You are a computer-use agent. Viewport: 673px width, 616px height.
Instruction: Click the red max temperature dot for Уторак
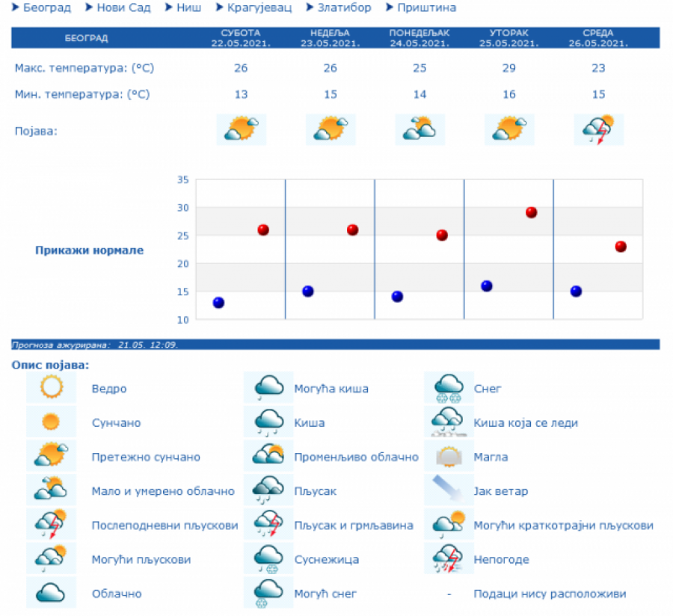[530, 212]
